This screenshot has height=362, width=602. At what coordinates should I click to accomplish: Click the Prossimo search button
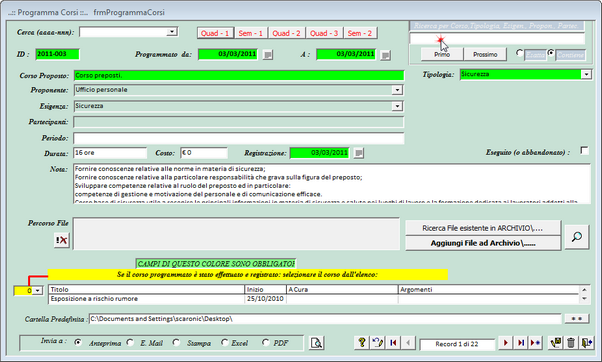[x=485, y=55]
